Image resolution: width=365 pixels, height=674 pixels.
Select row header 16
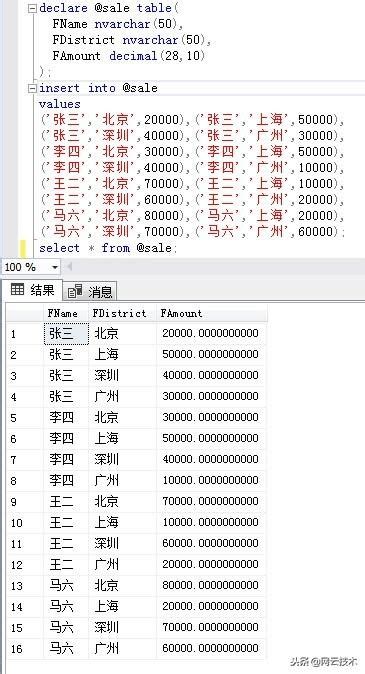click(x=25, y=648)
